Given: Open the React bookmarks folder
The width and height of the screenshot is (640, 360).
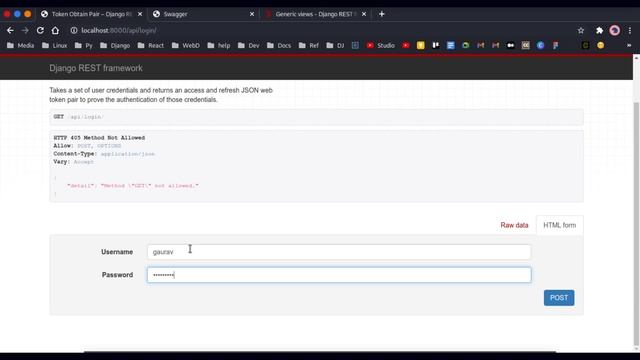Looking at the screenshot, I should tap(151, 45).
